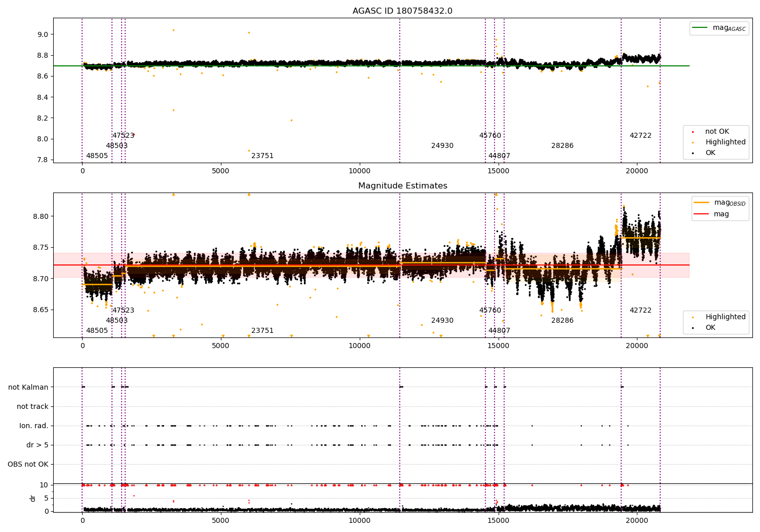Image resolution: width=760 pixels, height=532 pixels.
Task: Click obsid label 42722 in the middle plot
Action: pyautogui.click(x=640, y=311)
